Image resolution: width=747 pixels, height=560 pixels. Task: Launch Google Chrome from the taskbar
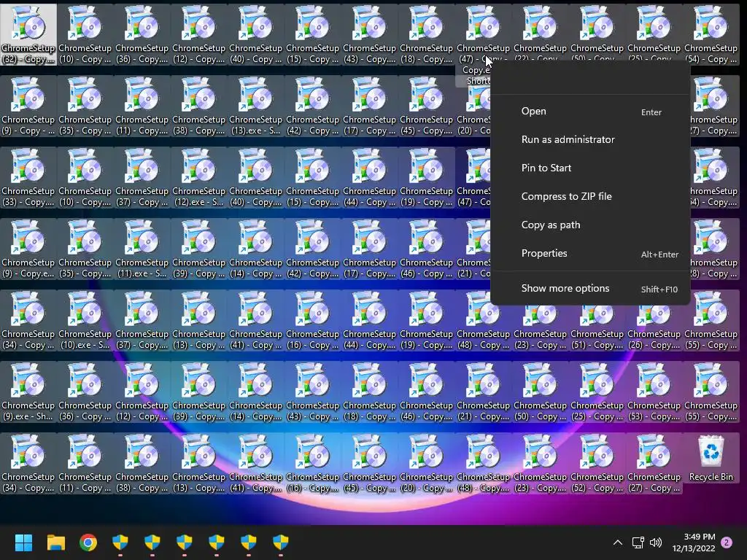(88, 542)
